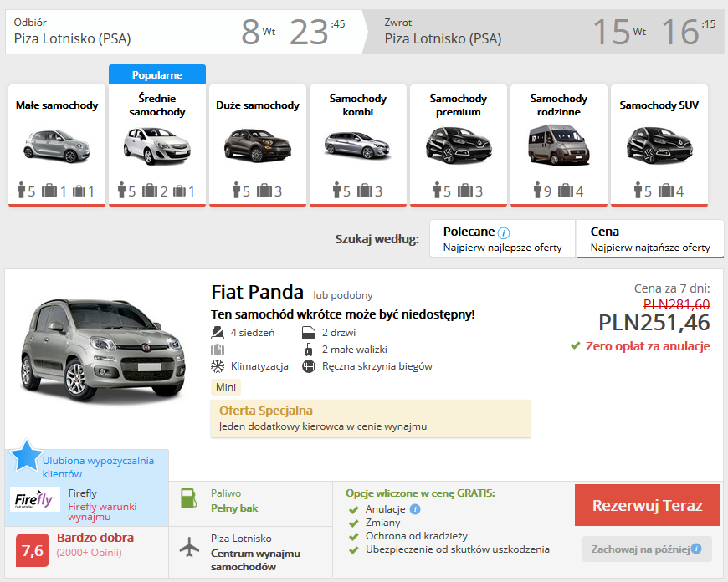Click the suitcase icon in Duże samochody card
728x582 pixels.
[264, 191]
